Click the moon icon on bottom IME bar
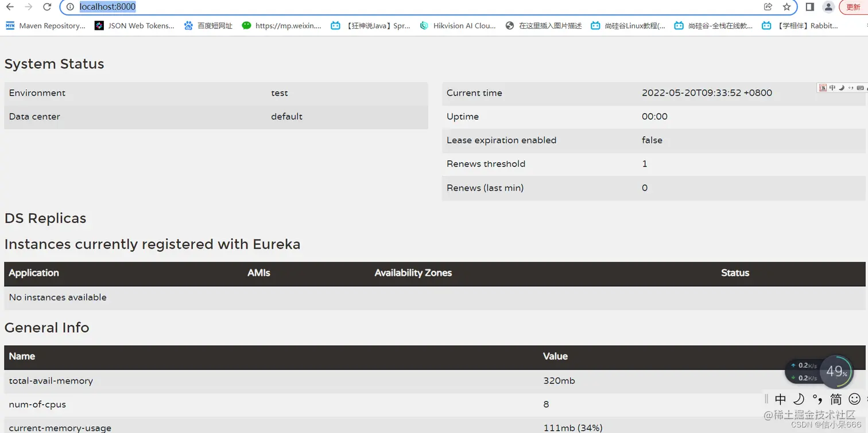The width and height of the screenshot is (868, 433). pos(799,399)
